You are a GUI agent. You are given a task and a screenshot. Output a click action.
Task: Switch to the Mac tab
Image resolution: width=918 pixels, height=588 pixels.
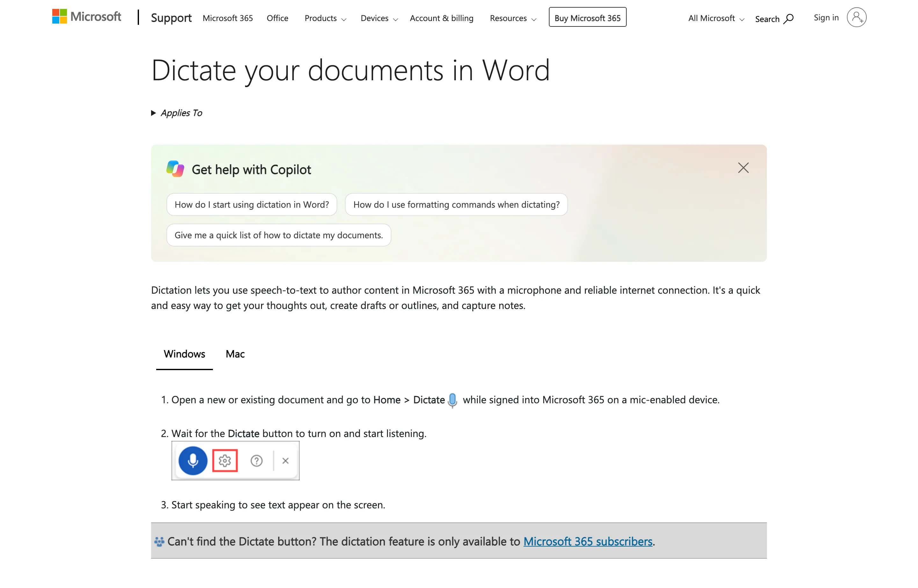click(235, 354)
